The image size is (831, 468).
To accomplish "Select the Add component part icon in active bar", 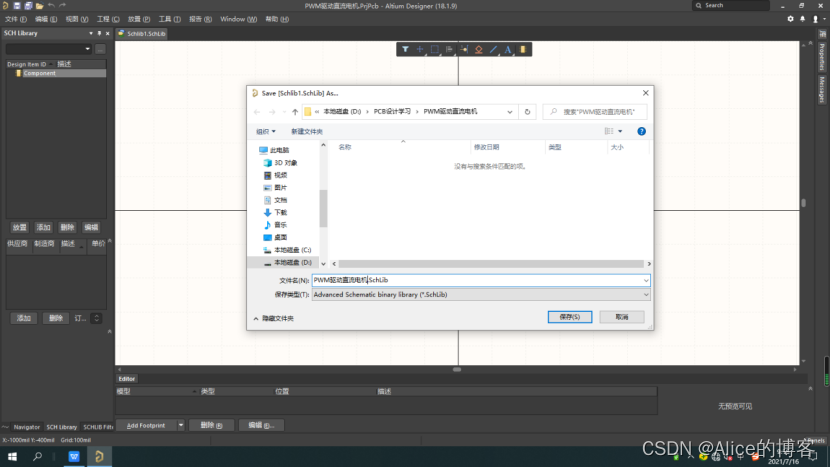I will [x=523, y=49].
